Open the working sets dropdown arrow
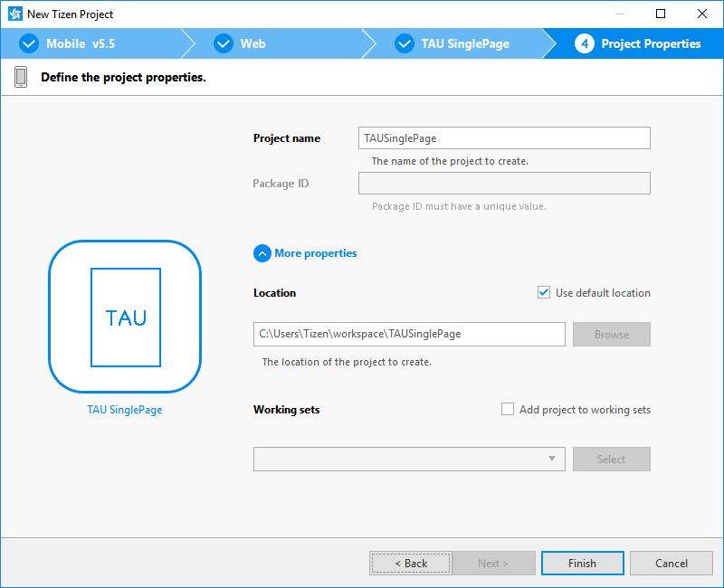Viewport: 724px width, 588px height. coord(552,460)
